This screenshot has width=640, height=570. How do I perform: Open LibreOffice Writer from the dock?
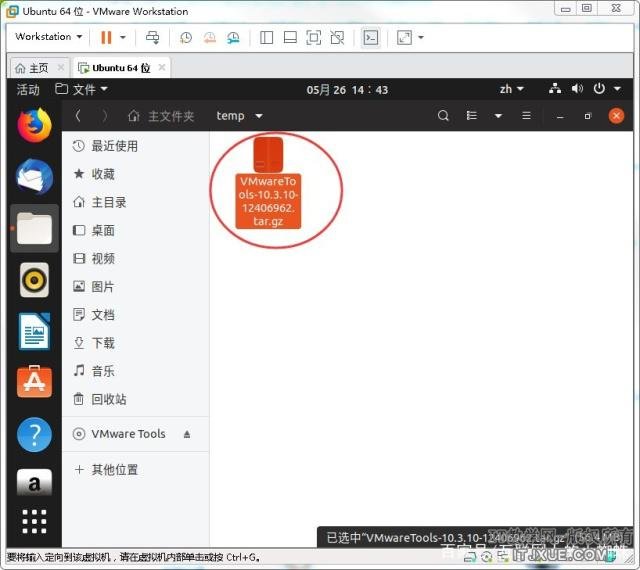coord(34,331)
